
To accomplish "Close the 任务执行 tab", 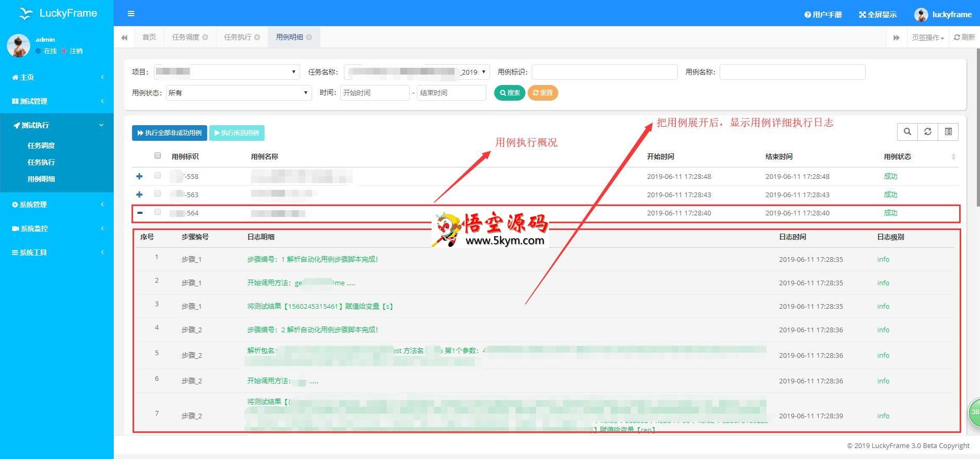I will [x=257, y=37].
